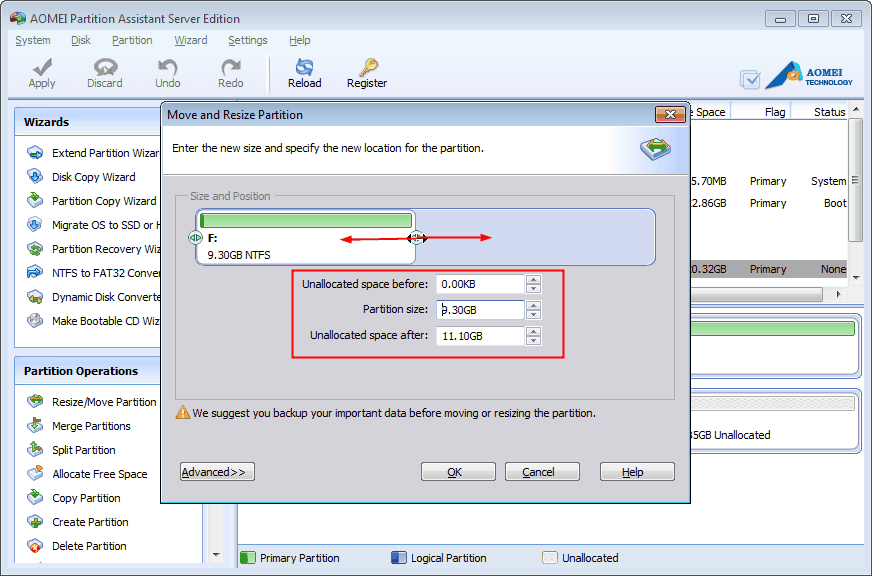Click the warning icon beside backup suggestion
This screenshot has height=576, width=872.
(182, 413)
